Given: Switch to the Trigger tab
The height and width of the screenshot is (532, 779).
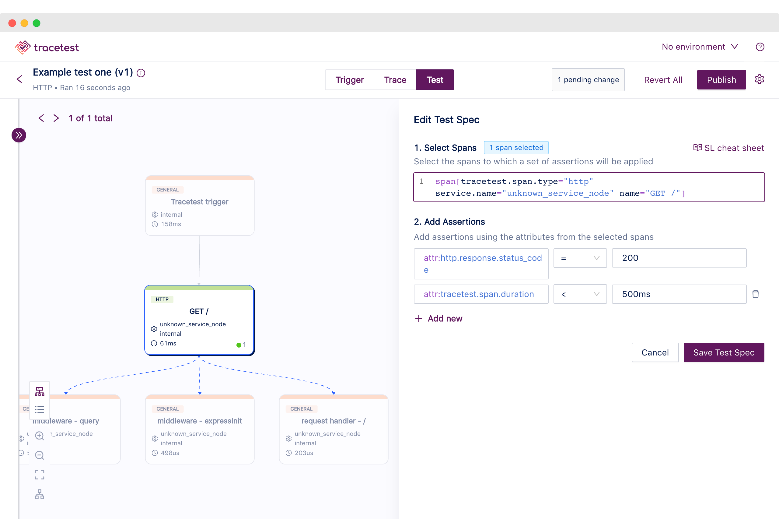Looking at the screenshot, I should pyautogui.click(x=350, y=80).
